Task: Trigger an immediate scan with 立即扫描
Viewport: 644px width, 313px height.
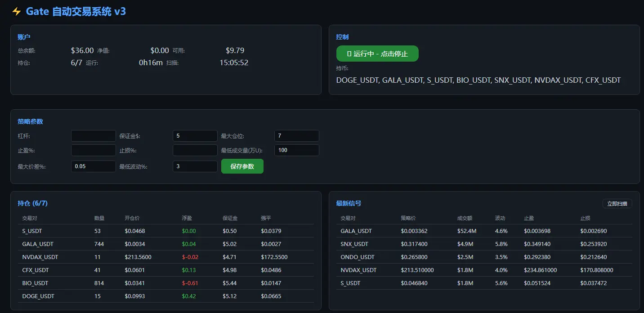Action: tap(617, 204)
